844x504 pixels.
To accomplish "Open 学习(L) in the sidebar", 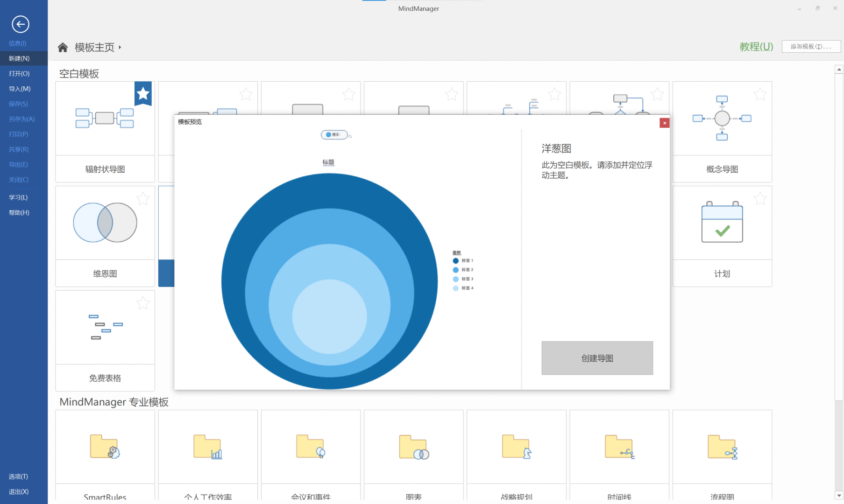I will pos(18,197).
